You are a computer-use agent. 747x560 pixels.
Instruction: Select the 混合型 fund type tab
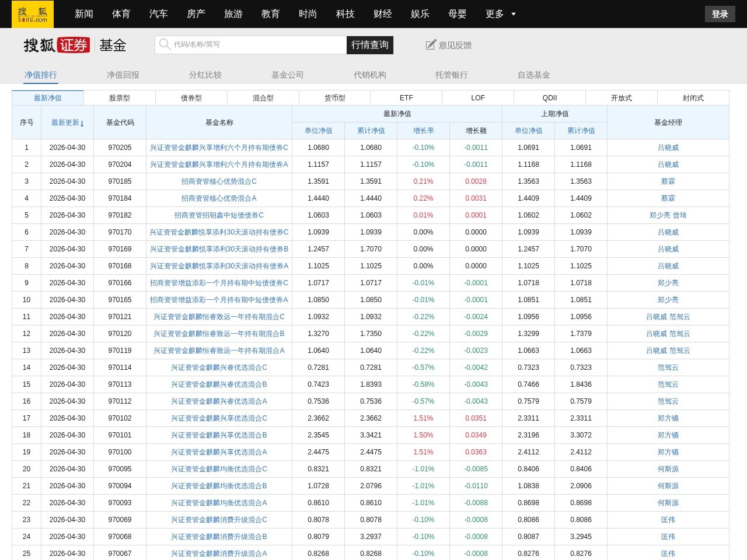coord(263,98)
